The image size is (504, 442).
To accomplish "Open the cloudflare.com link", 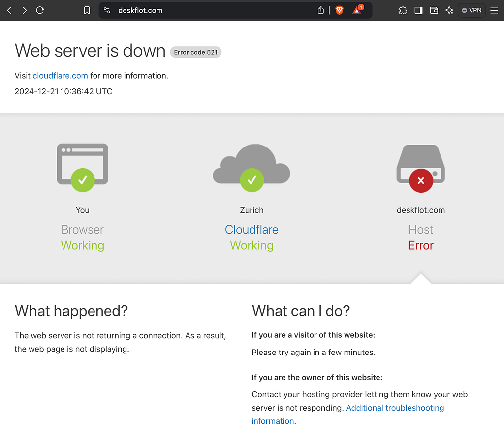I will tap(60, 76).
